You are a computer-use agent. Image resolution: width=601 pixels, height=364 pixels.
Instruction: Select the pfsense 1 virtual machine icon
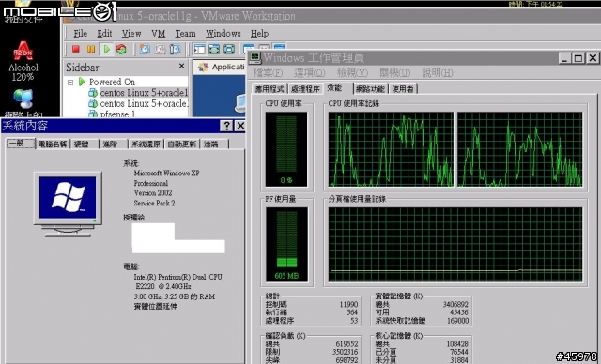pyautogui.click(x=93, y=114)
